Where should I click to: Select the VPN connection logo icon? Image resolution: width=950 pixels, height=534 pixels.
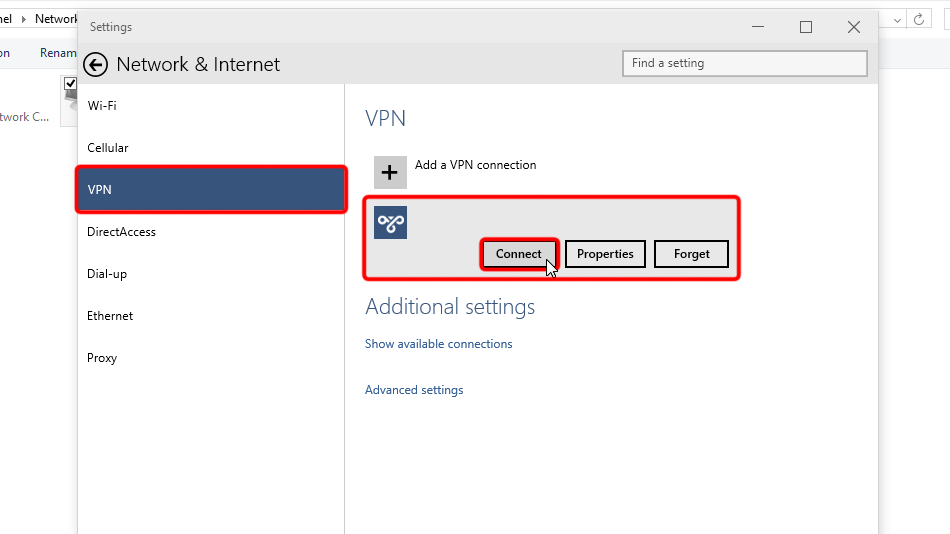[390, 223]
